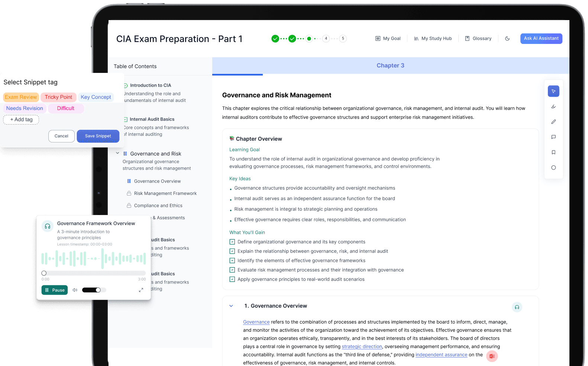This screenshot has width=588, height=366.
Task: Go to current third progress step
Action: click(309, 39)
